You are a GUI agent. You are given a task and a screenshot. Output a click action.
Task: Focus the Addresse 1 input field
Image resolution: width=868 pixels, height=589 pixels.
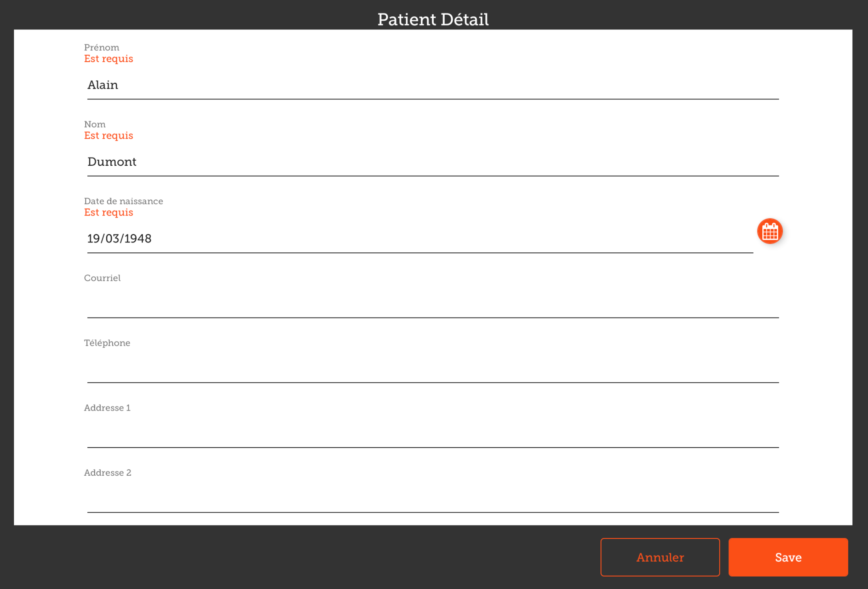click(x=432, y=434)
